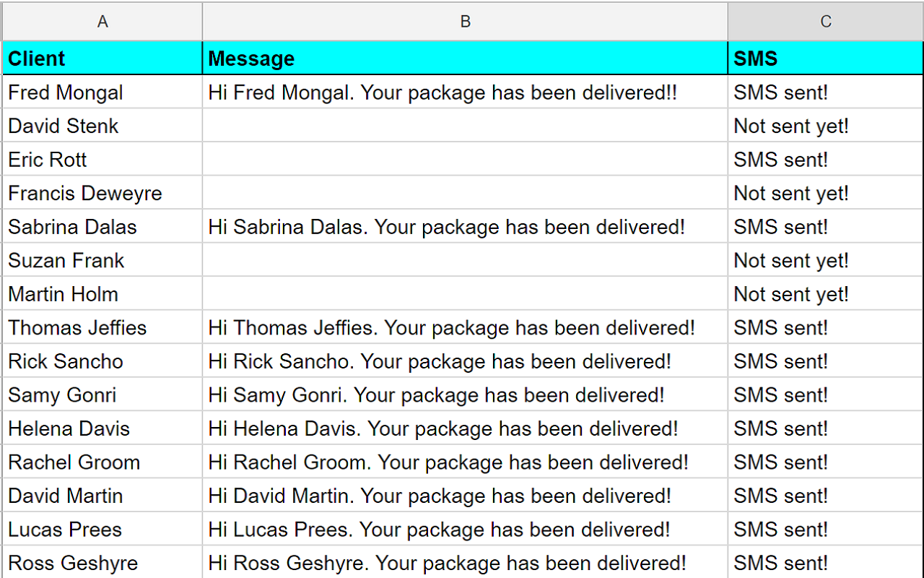924x578 pixels.
Task: Select the cell with Suzan Frank
Action: 103,260
